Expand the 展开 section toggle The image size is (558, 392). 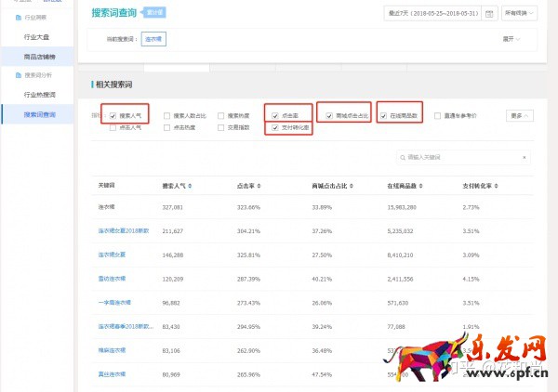click(511, 41)
